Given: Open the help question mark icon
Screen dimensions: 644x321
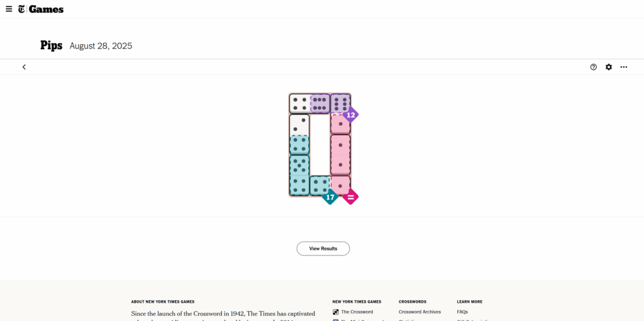Looking at the screenshot, I should coord(594,67).
